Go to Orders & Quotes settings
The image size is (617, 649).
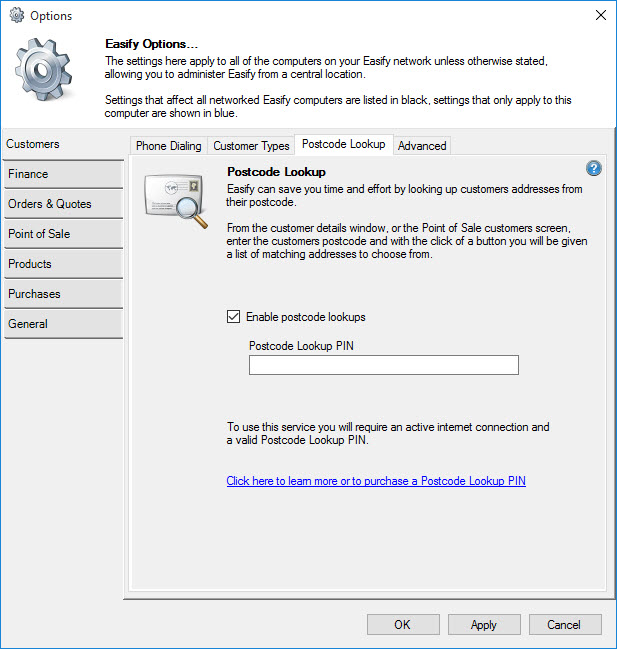62,204
